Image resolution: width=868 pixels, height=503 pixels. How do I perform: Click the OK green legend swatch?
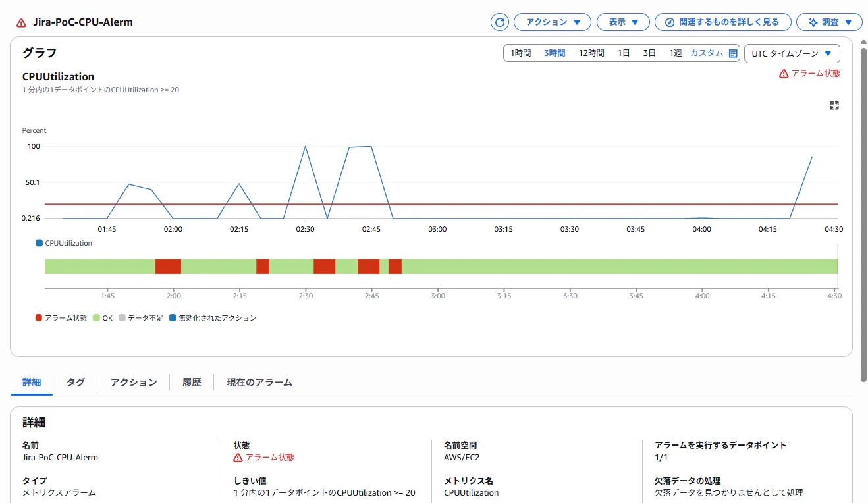point(96,318)
